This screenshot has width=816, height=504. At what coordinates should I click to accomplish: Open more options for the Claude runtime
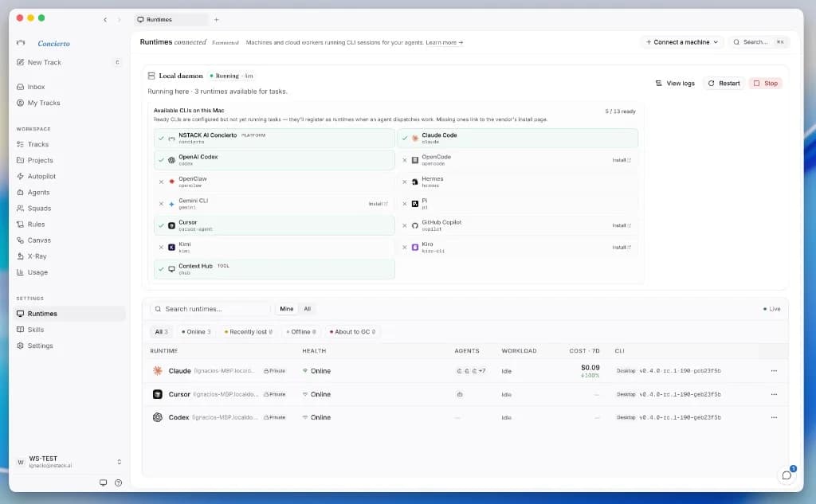pos(774,371)
